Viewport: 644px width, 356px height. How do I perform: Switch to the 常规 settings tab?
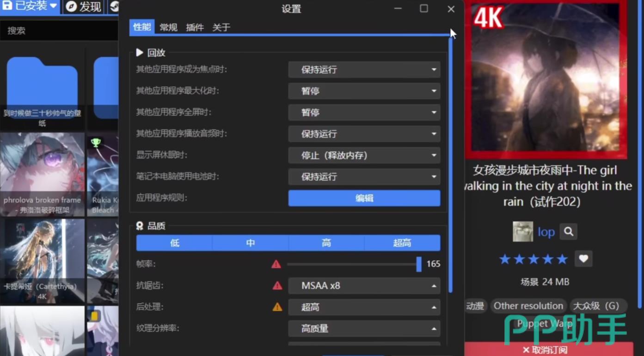(x=168, y=27)
